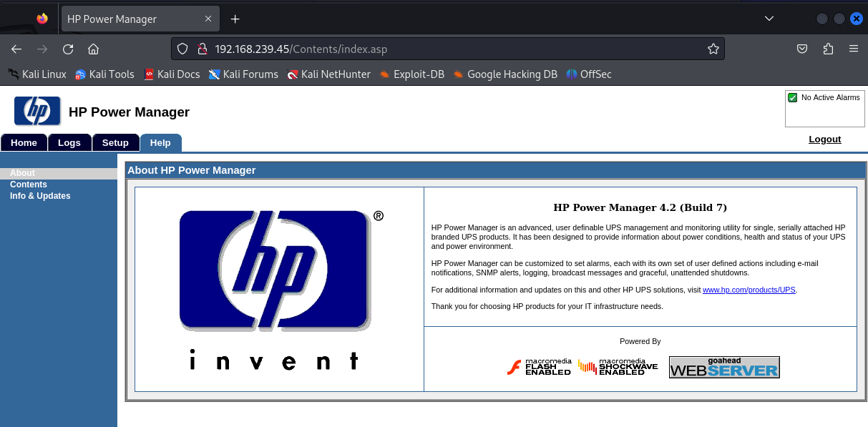Viewport: 868px width, 427px height.
Task: Click the Macromedia Flash Enabled logo
Action: click(539, 367)
